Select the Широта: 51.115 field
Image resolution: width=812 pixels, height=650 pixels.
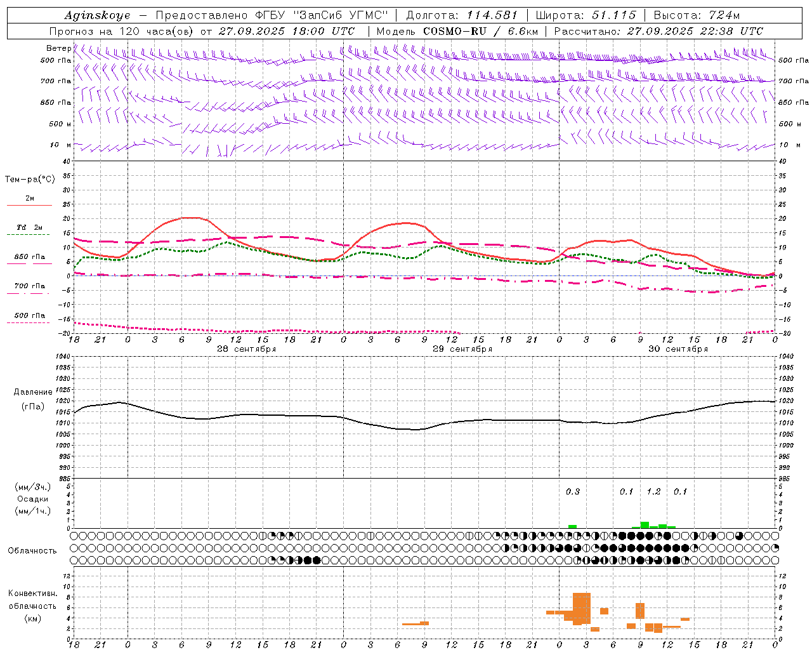click(x=586, y=15)
